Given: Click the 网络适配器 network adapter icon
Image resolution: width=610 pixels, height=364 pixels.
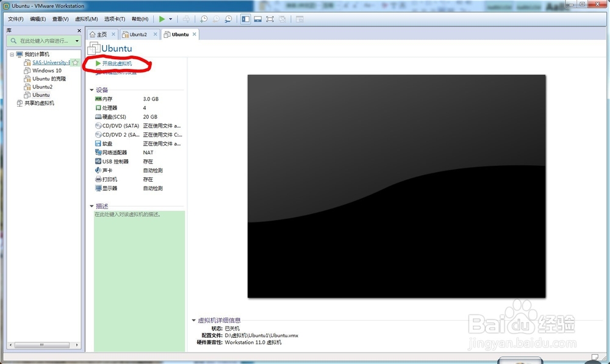Looking at the screenshot, I should [98, 152].
